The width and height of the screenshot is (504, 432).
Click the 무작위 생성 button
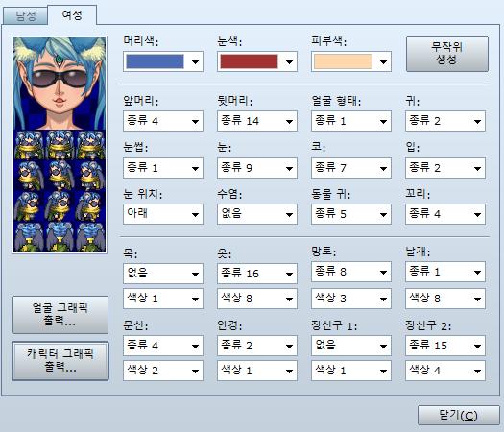tap(447, 54)
